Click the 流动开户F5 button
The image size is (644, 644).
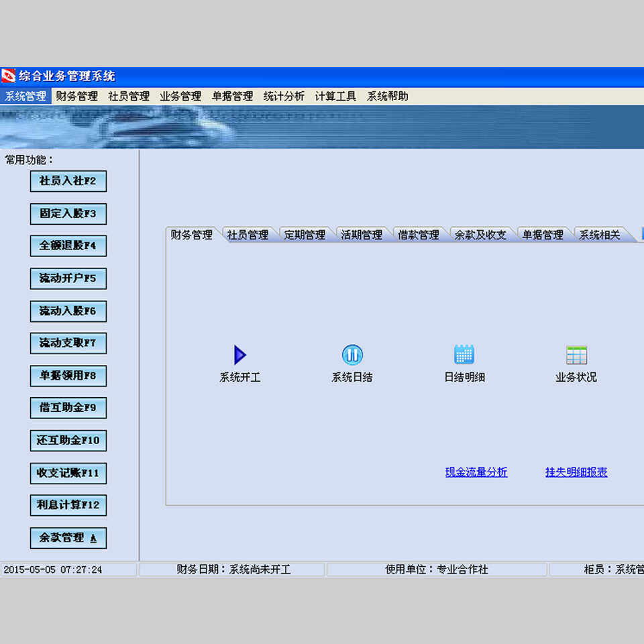pos(68,278)
